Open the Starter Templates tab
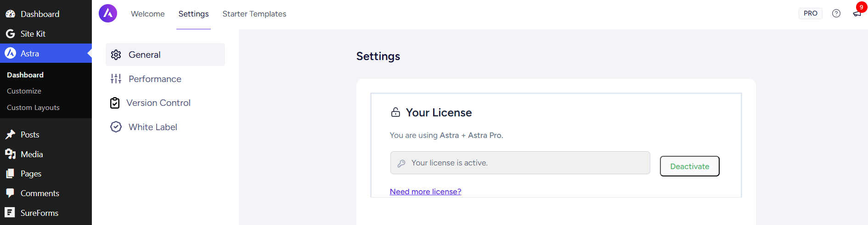 pos(254,14)
